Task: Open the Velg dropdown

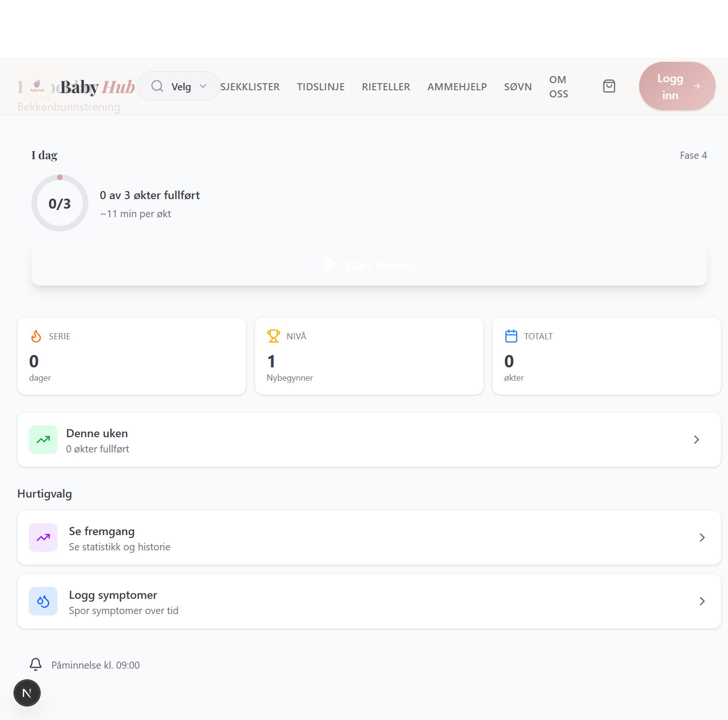Action: (x=188, y=86)
